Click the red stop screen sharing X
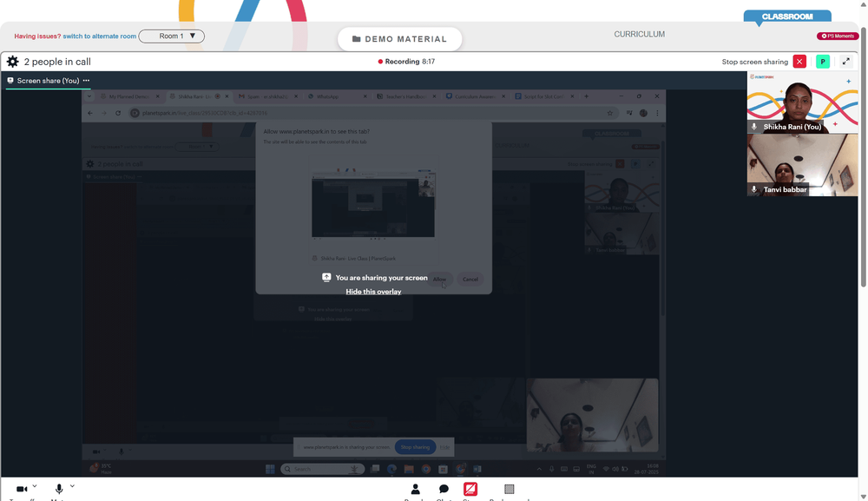The width and height of the screenshot is (868, 501). (799, 62)
